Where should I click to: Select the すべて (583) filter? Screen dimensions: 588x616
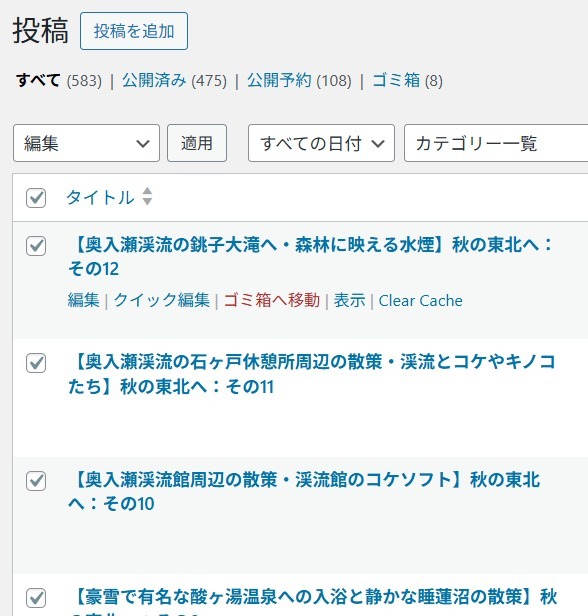point(59,81)
